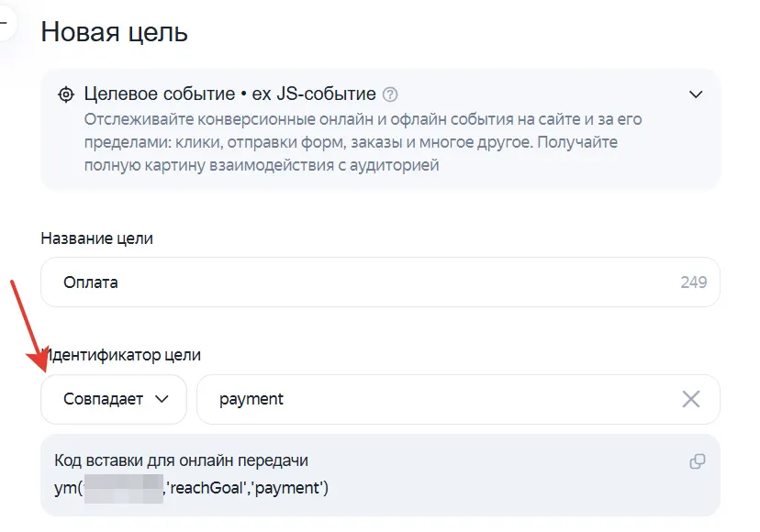Clear the payment identifier with the X icon

[690, 399]
